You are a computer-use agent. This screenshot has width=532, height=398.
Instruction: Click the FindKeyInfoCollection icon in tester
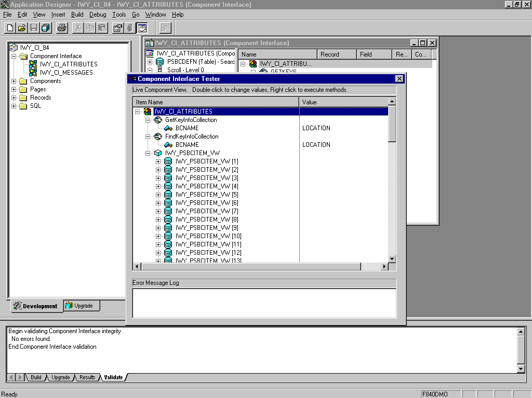pos(158,136)
